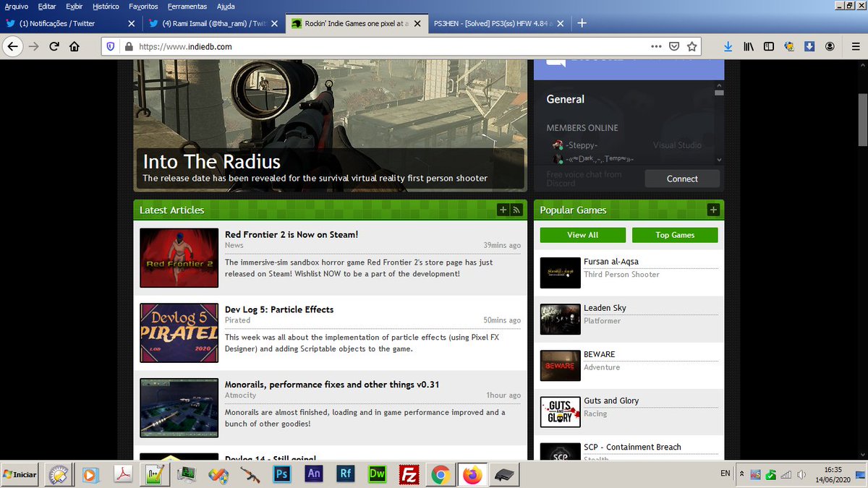Open the Firefox hamburger menu
Screen dimensions: 868x488
(856, 46)
